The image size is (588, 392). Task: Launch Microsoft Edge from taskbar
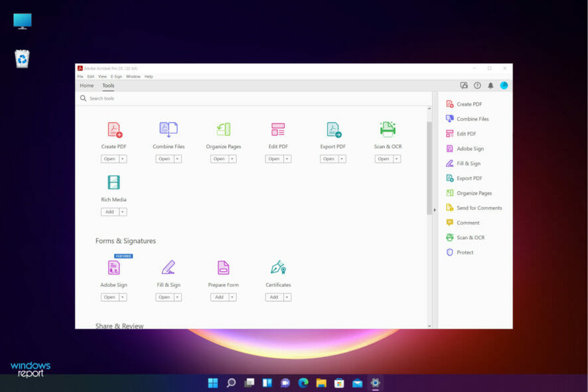[x=303, y=383]
